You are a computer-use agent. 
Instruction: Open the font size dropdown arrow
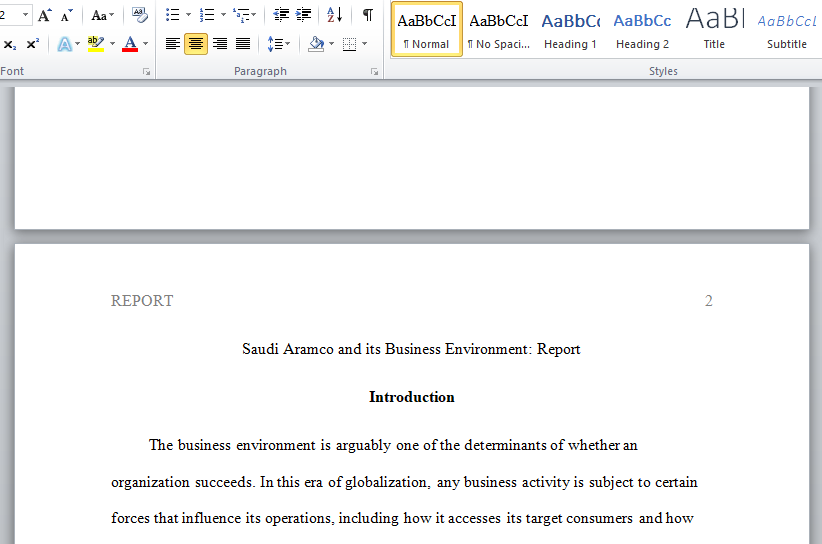coord(25,15)
